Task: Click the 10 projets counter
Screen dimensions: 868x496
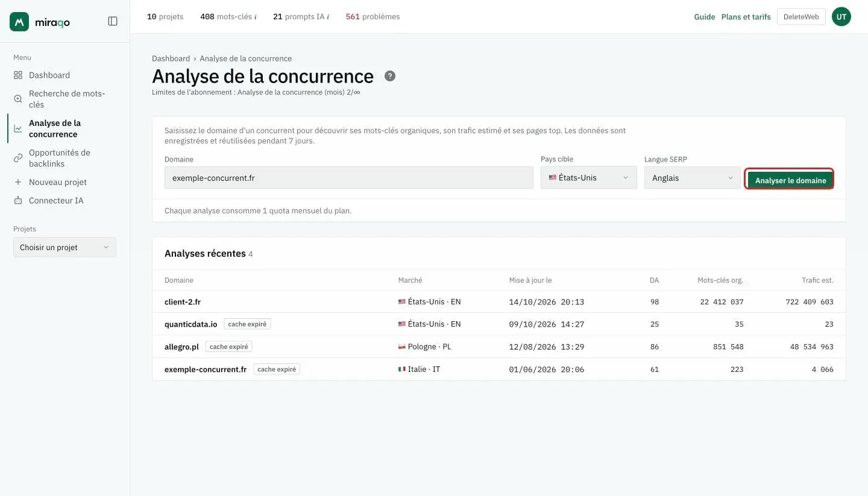Action: 165,17
